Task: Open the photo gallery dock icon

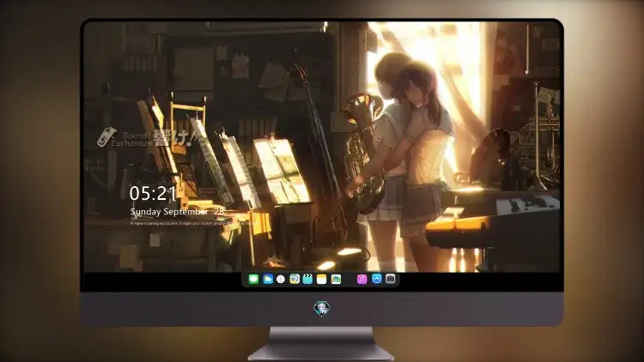Action: coord(336,280)
